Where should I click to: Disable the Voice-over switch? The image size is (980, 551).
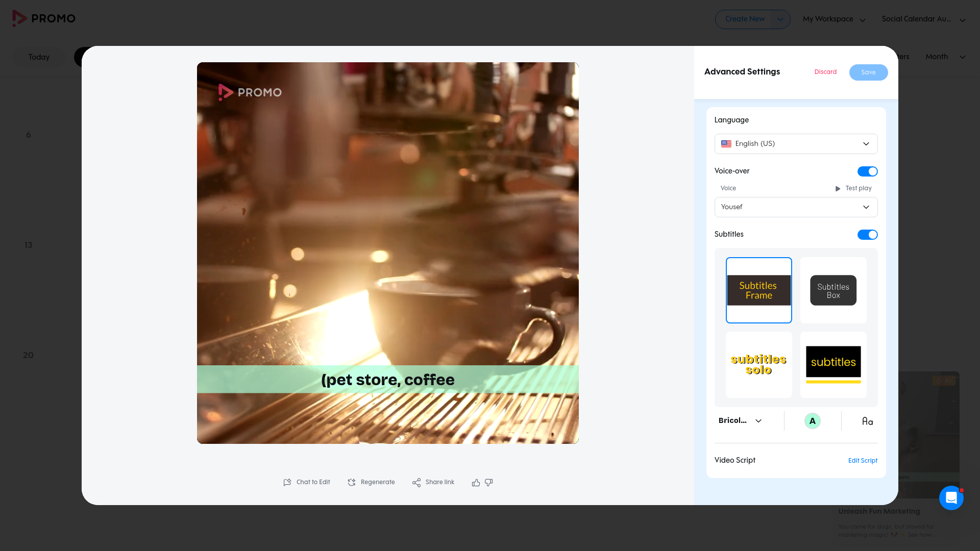point(867,171)
